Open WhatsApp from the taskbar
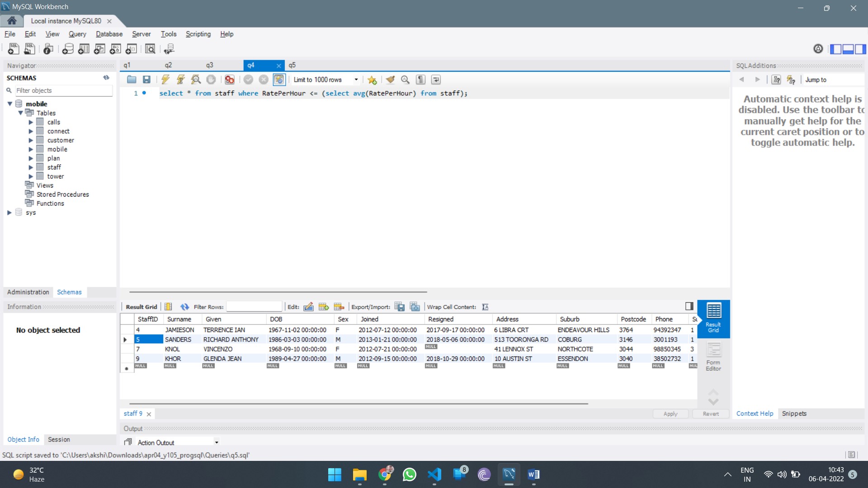The image size is (868, 488). coord(410,474)
